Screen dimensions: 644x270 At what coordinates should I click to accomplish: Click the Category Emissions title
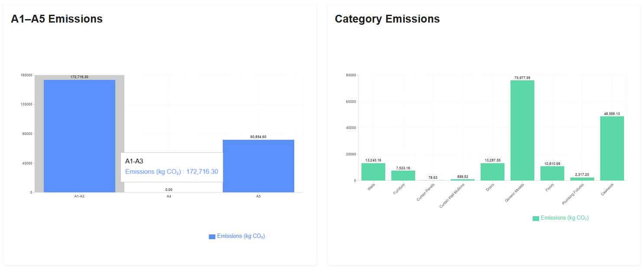tap(387, 19)
